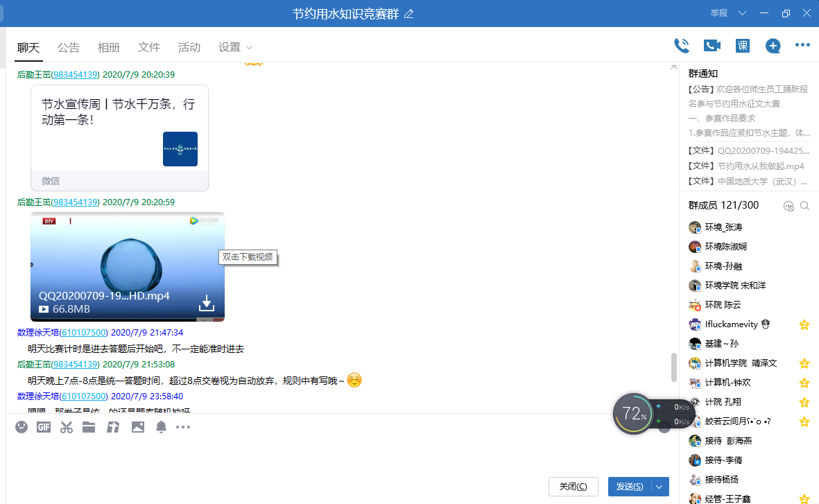This screenshot has height=504, width=819.
Task: Edit the group name with pencil icon
Action: [409, 14]
